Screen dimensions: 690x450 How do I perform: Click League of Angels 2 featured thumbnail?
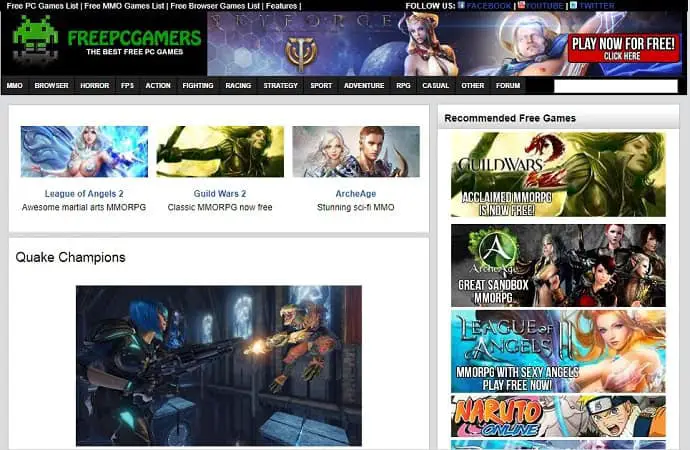(84, 152)
